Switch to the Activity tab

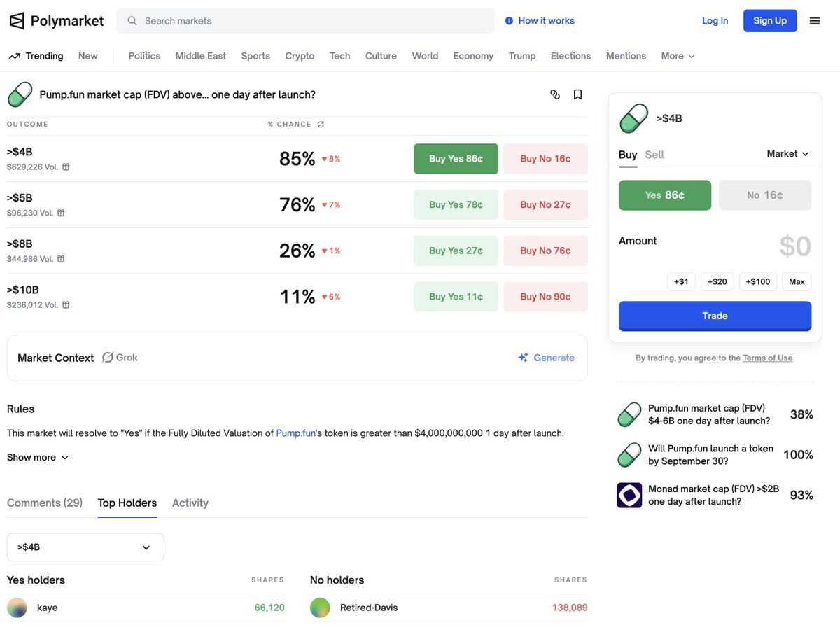190,503
